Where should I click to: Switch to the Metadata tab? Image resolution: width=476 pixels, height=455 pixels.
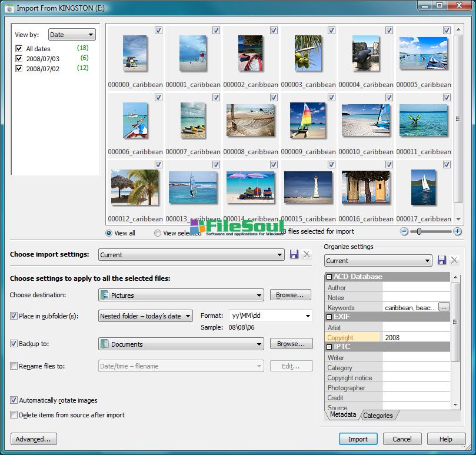click(342, 415)
